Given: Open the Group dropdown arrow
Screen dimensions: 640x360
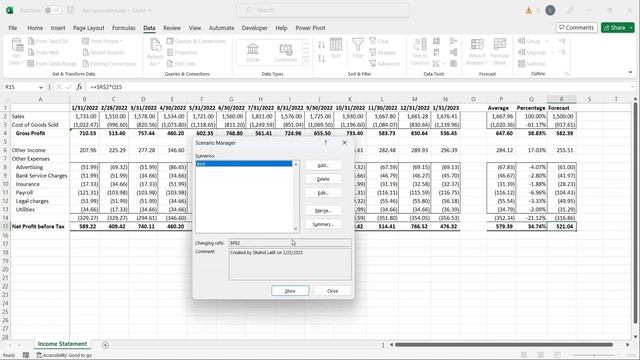Looking at the screenshot, I should pyautogui.click(x=547, y=41).
